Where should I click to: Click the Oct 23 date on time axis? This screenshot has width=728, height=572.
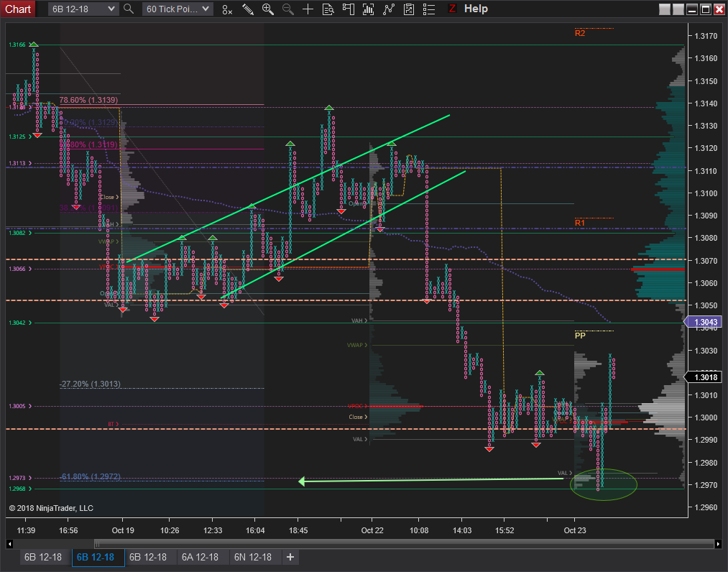[x=575, y=530]
